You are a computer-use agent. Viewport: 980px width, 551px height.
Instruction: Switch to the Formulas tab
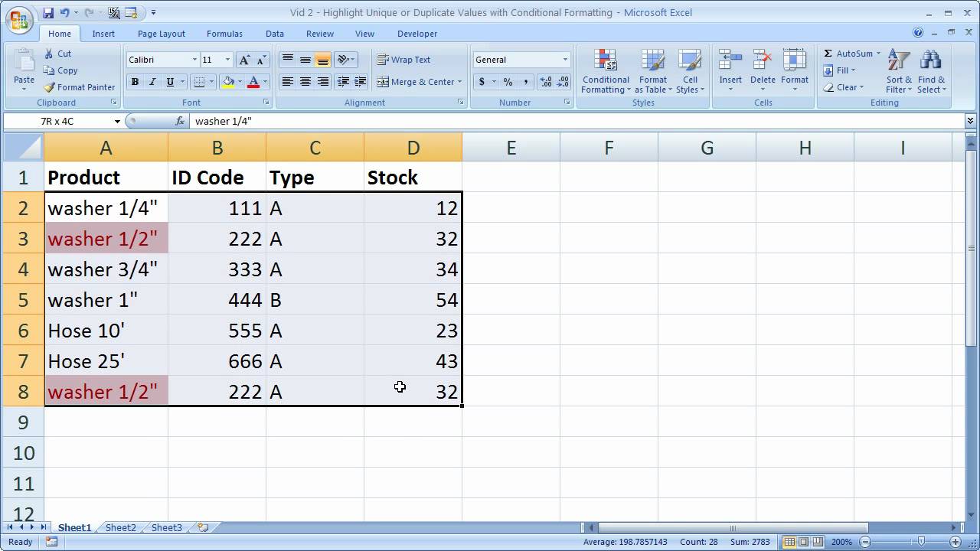pos(224,34)
